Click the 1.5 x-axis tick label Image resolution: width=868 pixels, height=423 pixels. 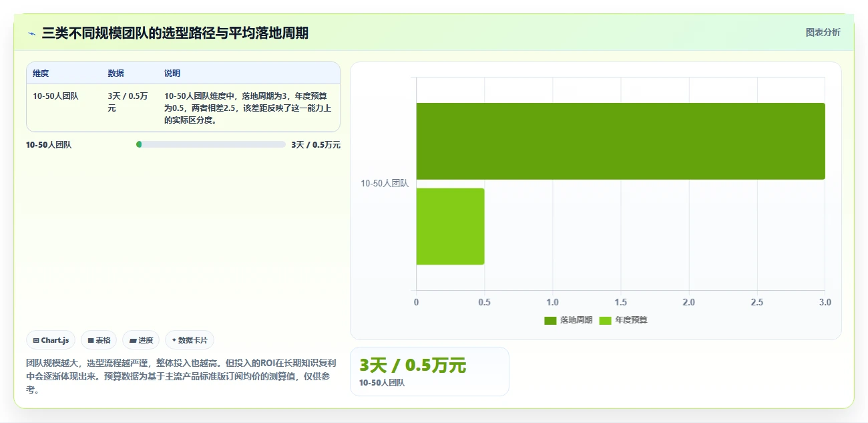coord(621,302)
